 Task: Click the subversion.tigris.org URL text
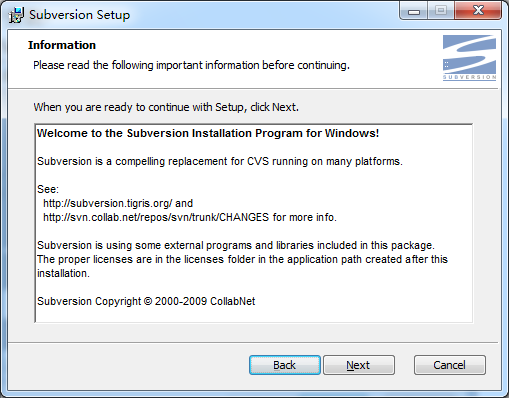tap(108, 203)
